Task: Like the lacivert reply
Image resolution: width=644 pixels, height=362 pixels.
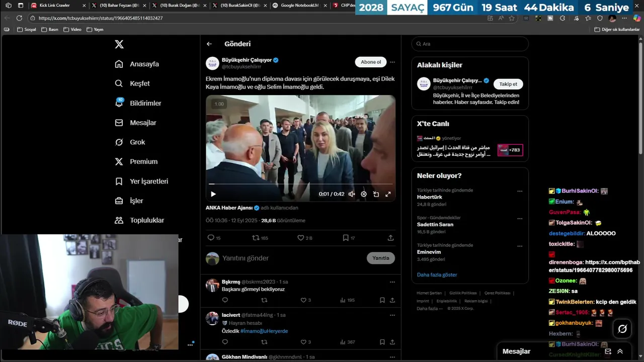Action: coord(305,342)
